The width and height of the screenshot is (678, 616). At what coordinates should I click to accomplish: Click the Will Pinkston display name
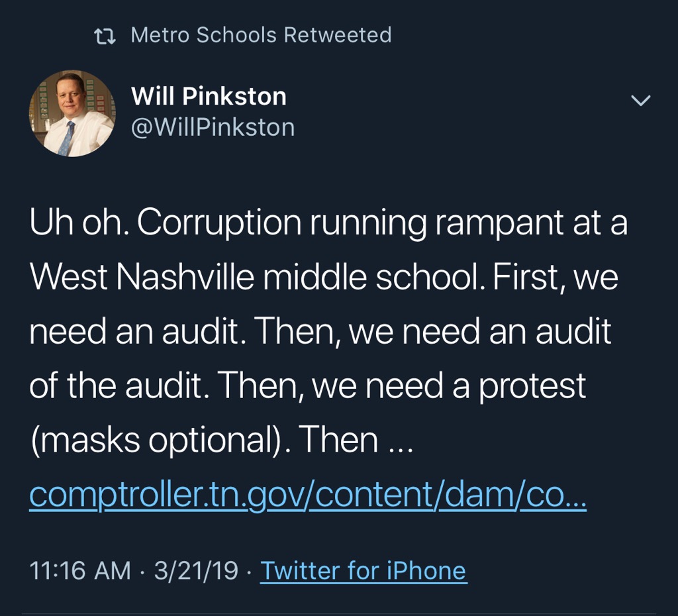[x=209, y=97]
